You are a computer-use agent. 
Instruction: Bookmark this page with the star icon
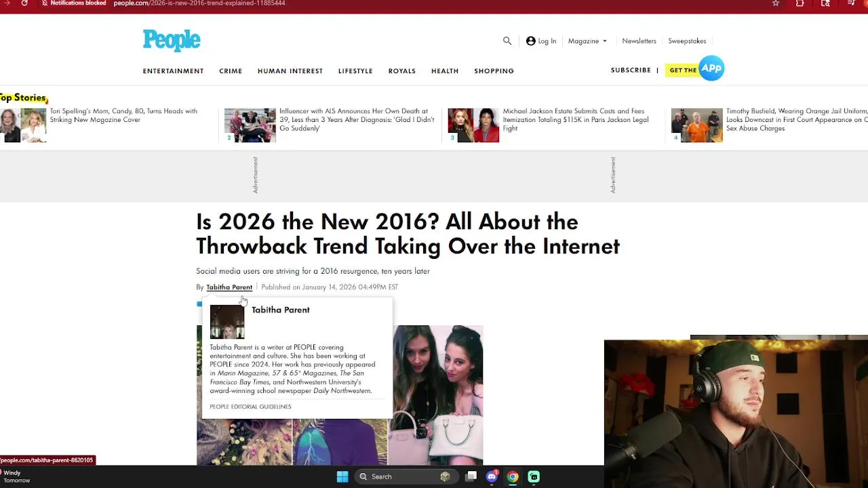(x=776, y=3)
